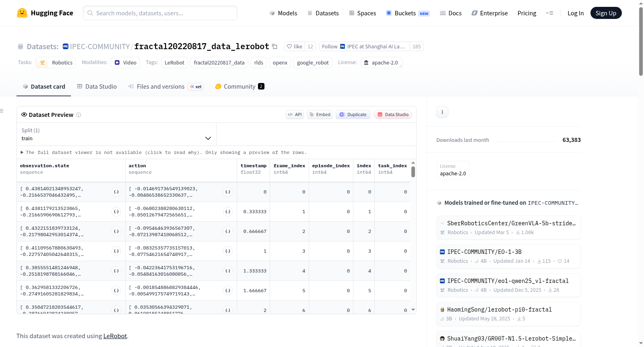Click the heart like button
This screenshot has height=347, width=644.
[x=294, y=46]
